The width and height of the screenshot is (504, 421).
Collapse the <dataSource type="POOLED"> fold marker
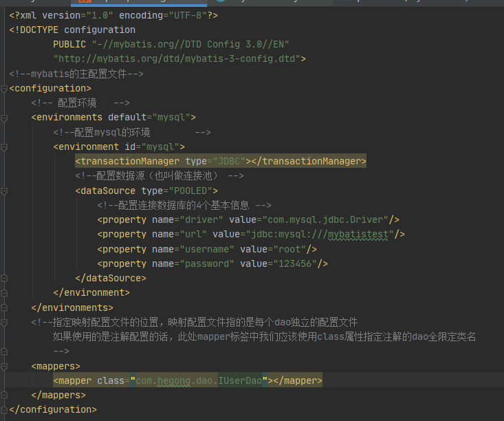click(4, 191)
